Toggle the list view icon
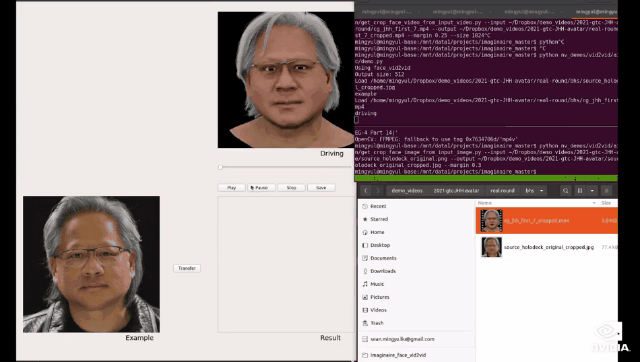The height and width of the screenshot is (362, 640). click(x=580, y=191)
